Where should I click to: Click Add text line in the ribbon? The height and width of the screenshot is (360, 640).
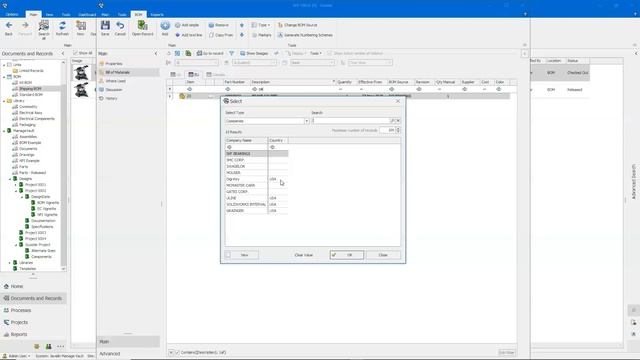coord(189,35)
